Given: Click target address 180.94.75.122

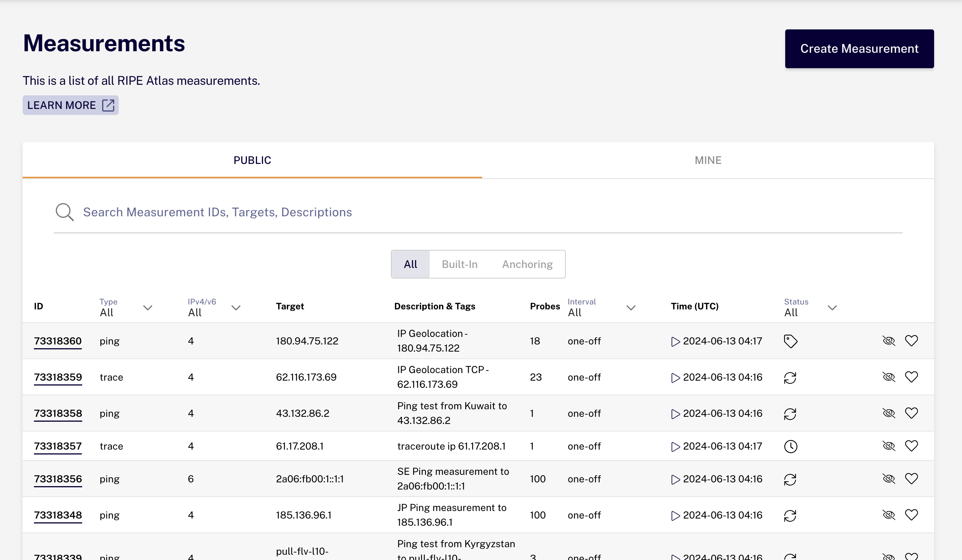Looking at the screenshot, I should click(307, 341).
